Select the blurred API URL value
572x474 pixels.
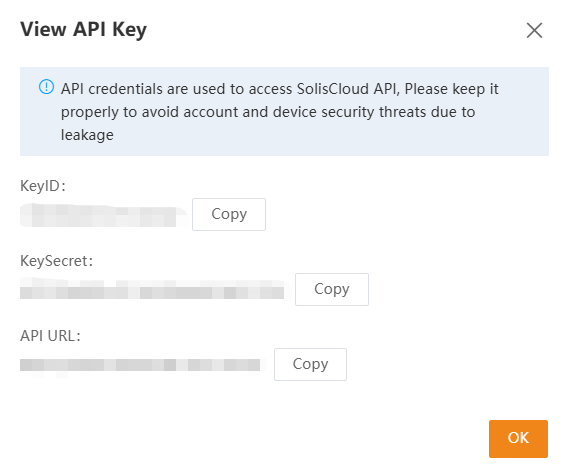(142, 365)
